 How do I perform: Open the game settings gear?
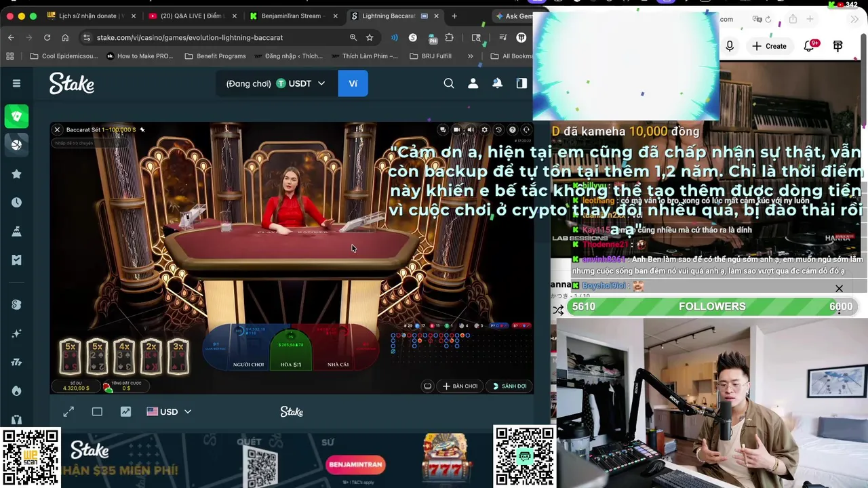point(484,129)
